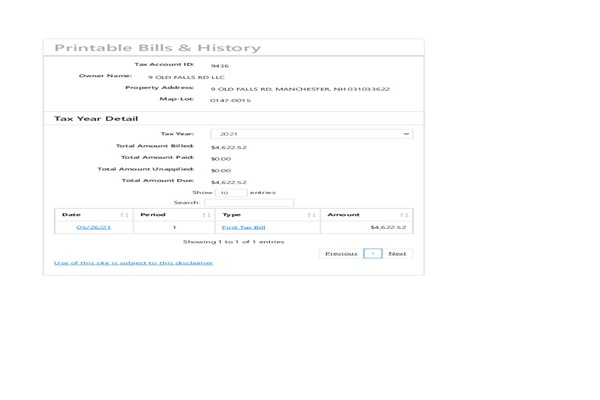Viewport: 600px width, 400px height.
Task: Open the site disclaimer link
Action: click(133, 263)
